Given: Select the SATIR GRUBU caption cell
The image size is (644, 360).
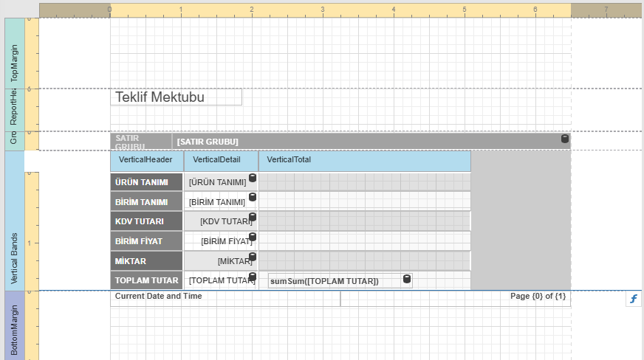Looking at the screenshot, I should click(x=141, y=142).
